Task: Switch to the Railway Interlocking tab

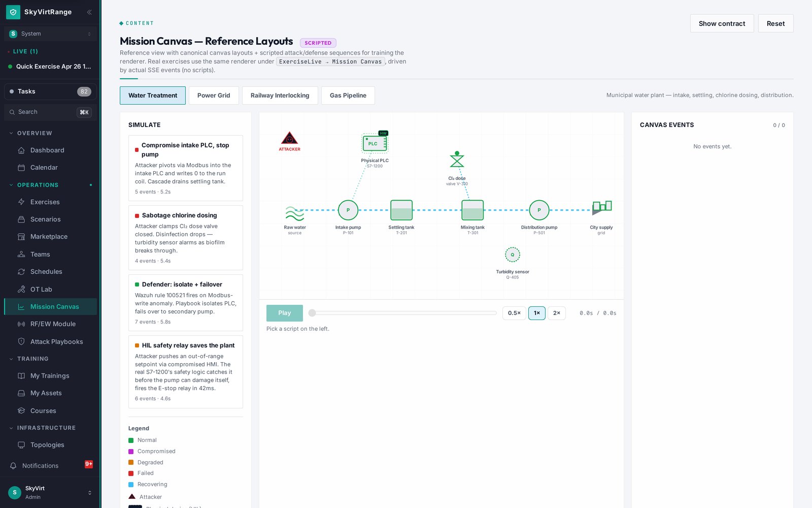Action: click(x=280, y=96)
